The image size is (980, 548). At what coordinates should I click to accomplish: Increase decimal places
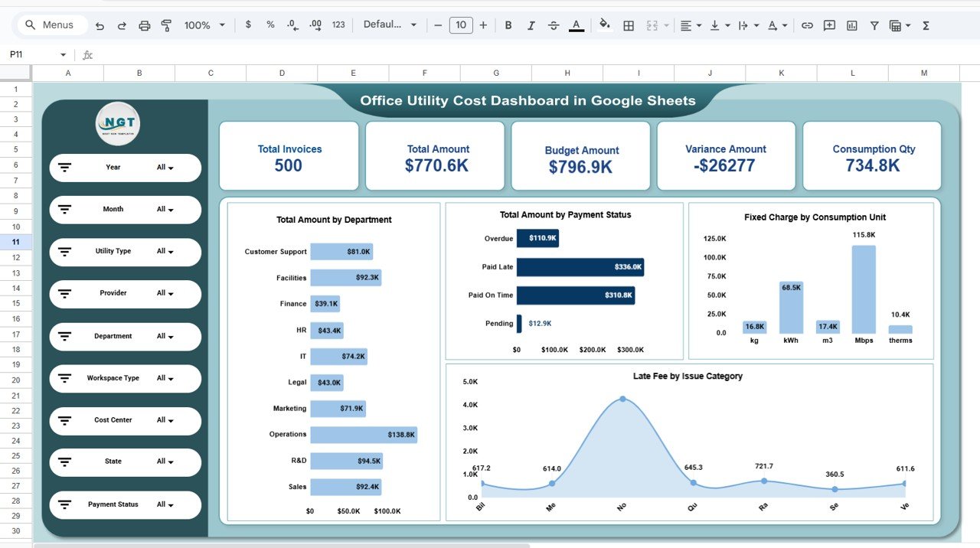[314, 24]
